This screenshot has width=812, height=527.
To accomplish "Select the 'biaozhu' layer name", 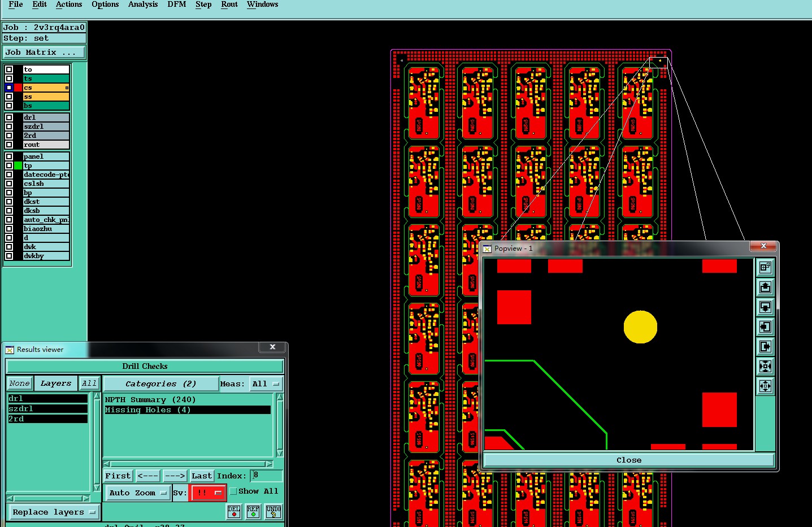I will pyautogui.click(x=46, y=229).
